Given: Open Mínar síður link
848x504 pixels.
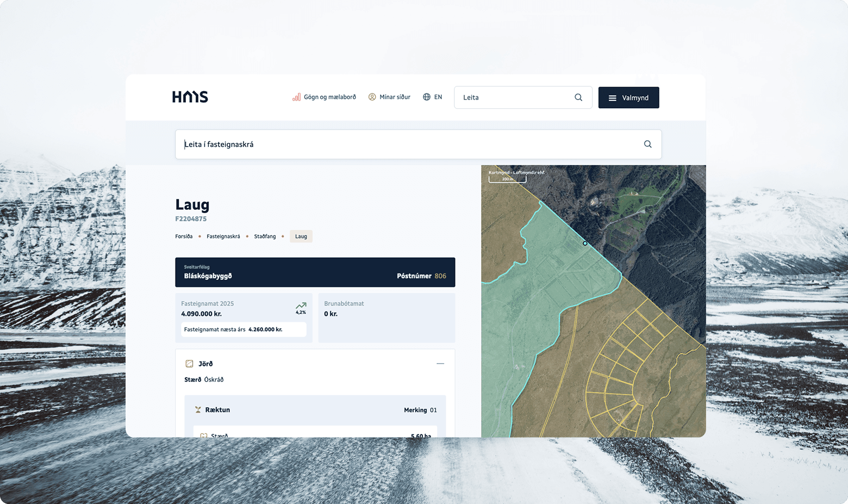Looking at the screenshot, I should (x=395, y=97).
